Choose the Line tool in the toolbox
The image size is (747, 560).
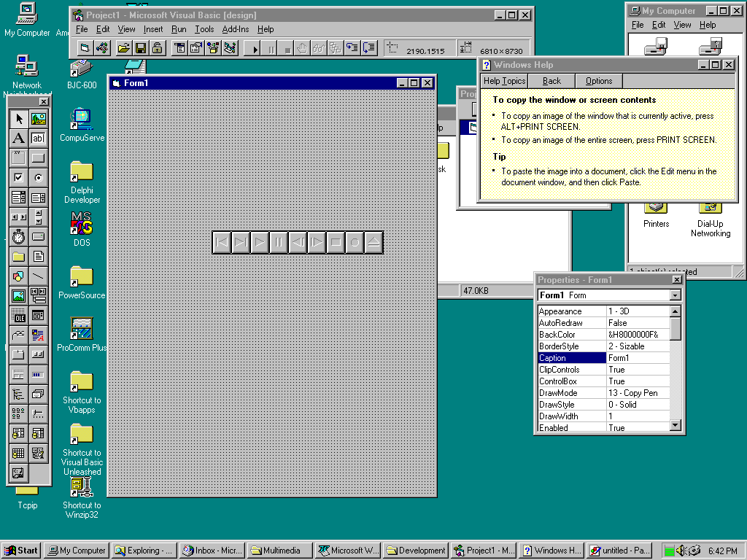tap(38, 276)
